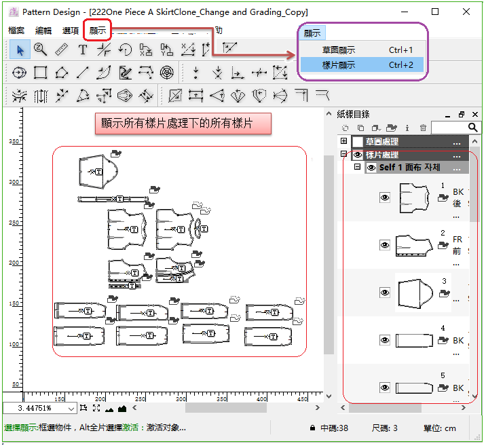
Task: Select the rectangle drawing tool
Action: (x=41, y=73)
